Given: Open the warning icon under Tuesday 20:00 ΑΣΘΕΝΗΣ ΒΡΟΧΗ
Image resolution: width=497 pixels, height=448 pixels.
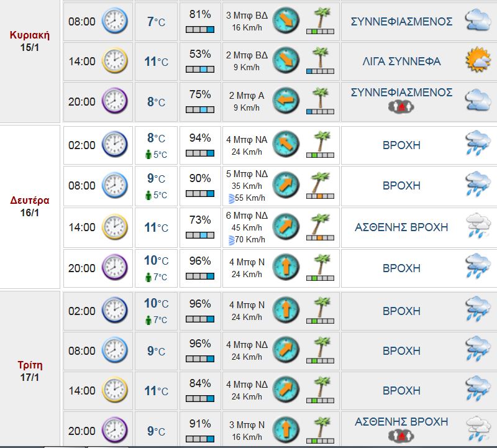Looking at the screenshot, I should [x=401, y=436].
